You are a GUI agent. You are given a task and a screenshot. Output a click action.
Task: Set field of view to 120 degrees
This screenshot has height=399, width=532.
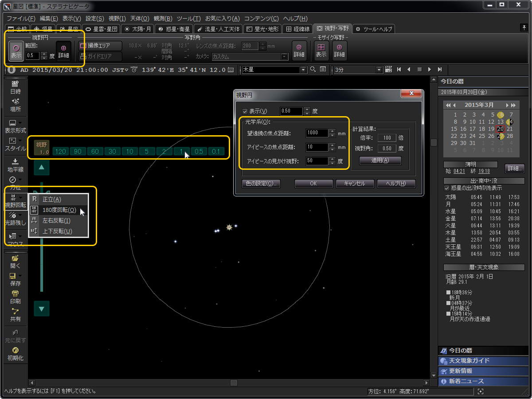tap(61, 152)
